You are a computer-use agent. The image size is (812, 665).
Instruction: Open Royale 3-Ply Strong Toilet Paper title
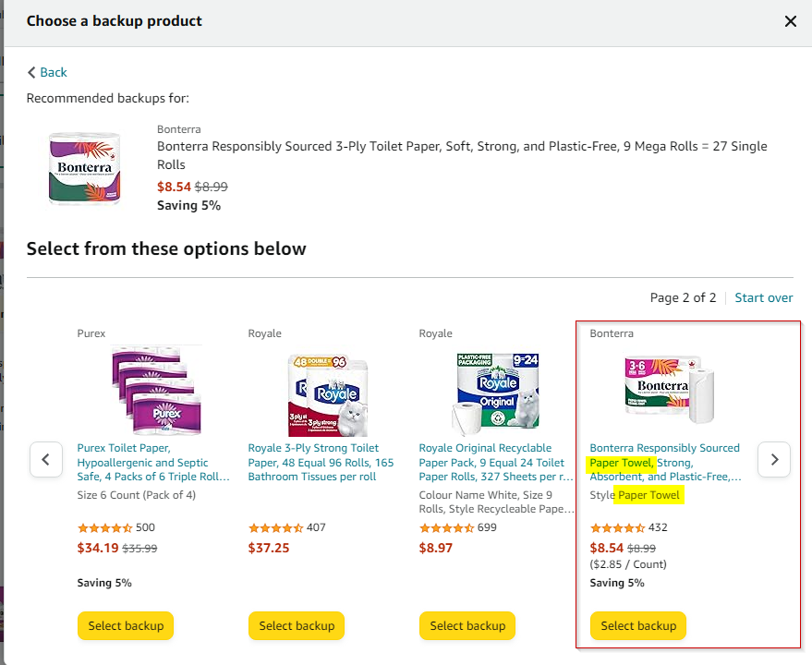click(320, 462)
